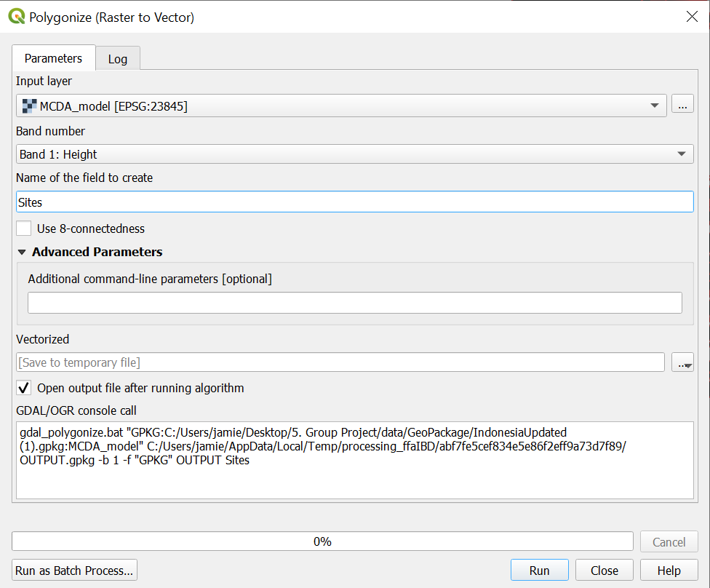Collapse the Advanced Parameters section

(22, 253)
